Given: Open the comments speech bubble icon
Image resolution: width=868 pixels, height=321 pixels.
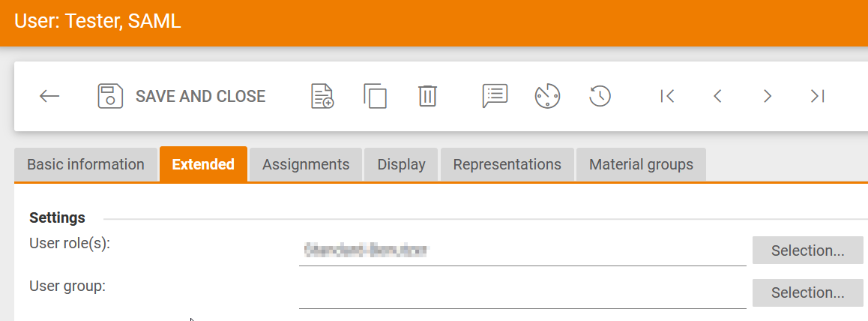Looking at the screenshot, I should 495,96.
